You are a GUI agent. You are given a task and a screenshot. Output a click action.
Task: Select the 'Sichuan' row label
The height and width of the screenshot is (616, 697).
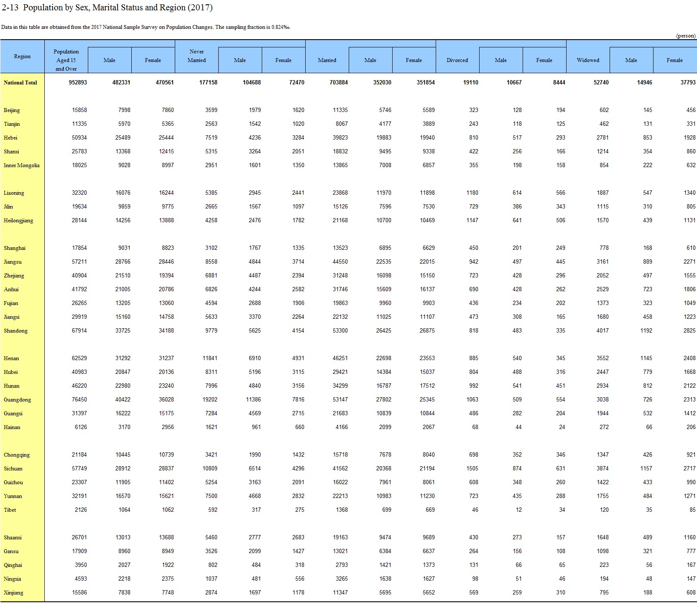13,469
